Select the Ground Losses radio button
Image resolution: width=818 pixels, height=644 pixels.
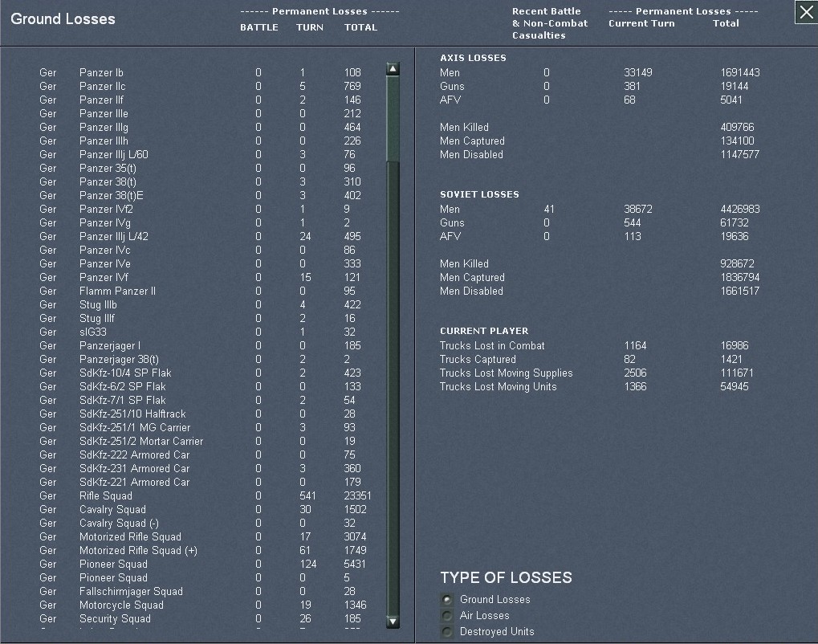click(446, 600)
